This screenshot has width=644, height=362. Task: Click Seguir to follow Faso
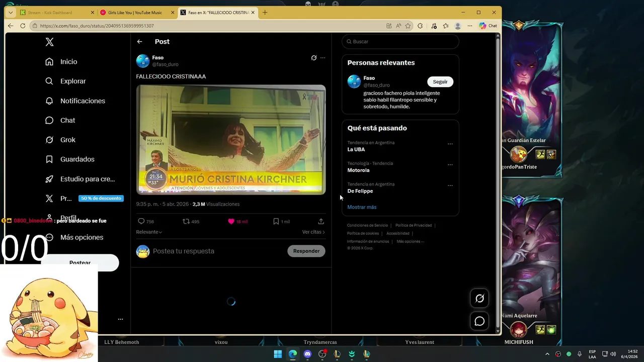440,81
